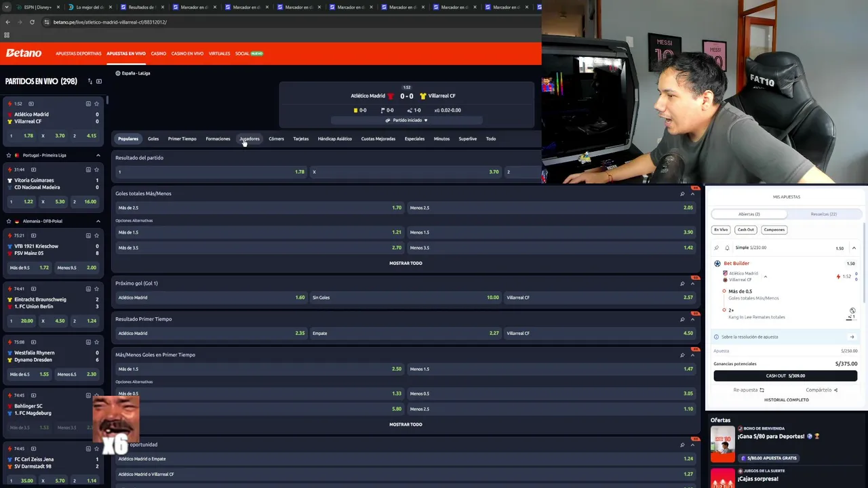Open stats icon for Eintracht Braunschweig match

[x=88, y=289]
